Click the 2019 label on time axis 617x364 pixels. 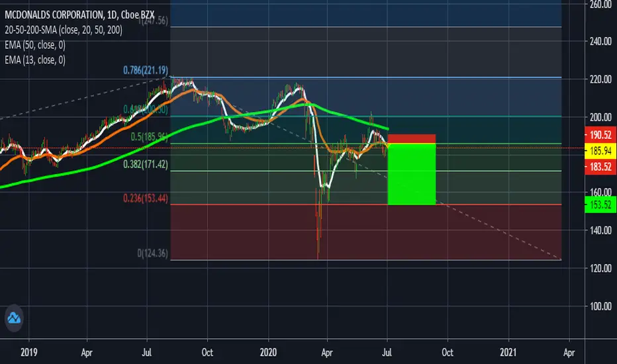pyautogui.click(x=28, y=352)
